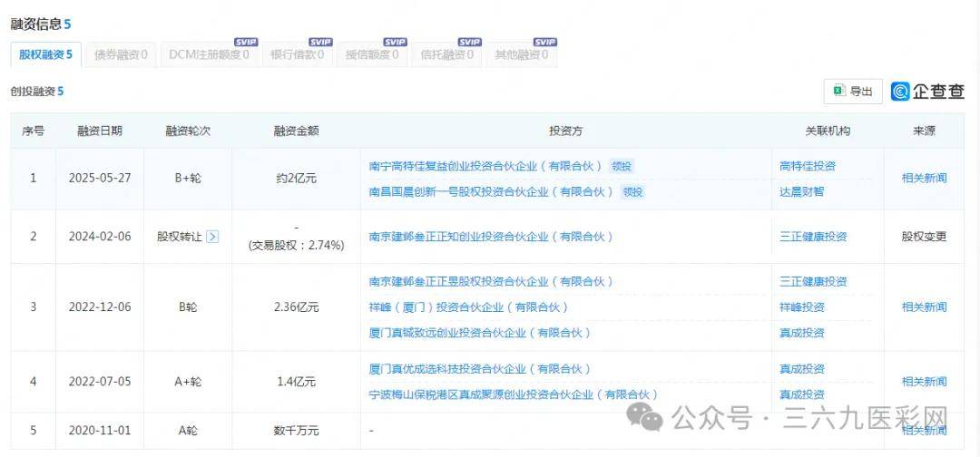The width and height of the screenshot is (980, 457).
Task: Click the 领投 tag beside 南昌国晟创新一号
Action: (632, 191)
